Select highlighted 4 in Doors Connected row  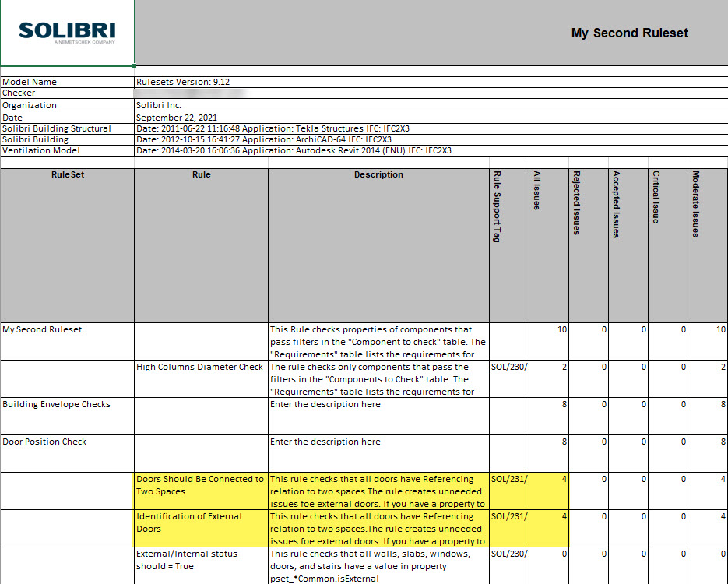[x=549, y=491]
